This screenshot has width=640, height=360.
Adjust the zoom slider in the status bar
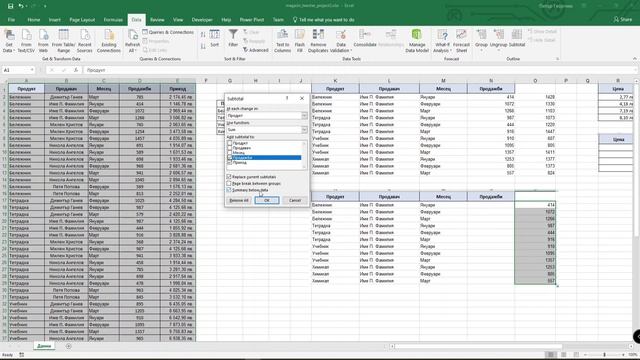tap(604, 355)
